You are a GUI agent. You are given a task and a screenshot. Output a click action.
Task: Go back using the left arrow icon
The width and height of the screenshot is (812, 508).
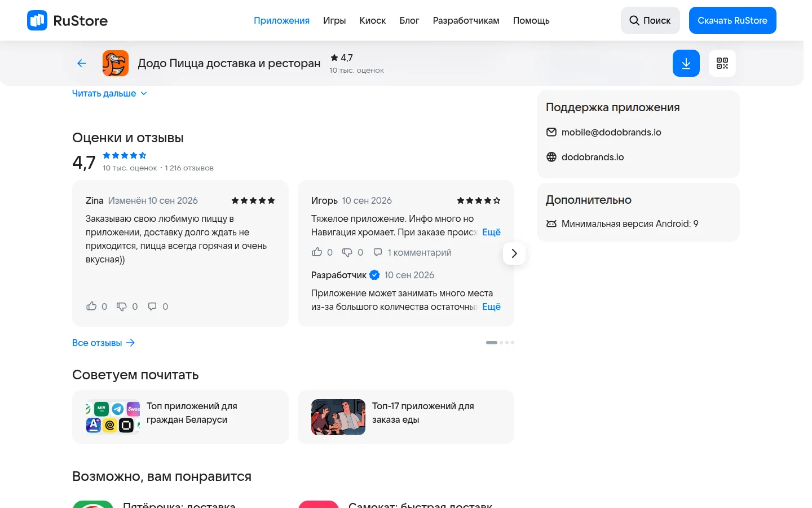tap(82, 63)
